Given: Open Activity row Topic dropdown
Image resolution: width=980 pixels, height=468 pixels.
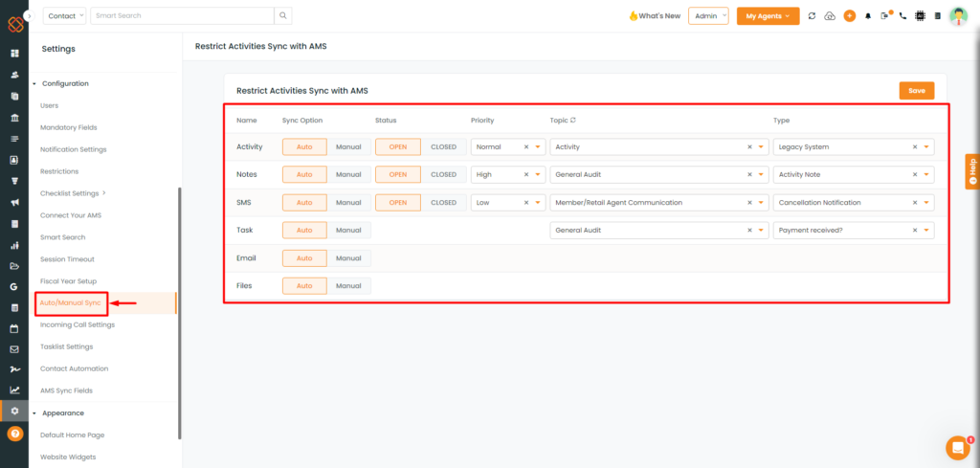Looking at the screenshot, I should tap(659, 146).
